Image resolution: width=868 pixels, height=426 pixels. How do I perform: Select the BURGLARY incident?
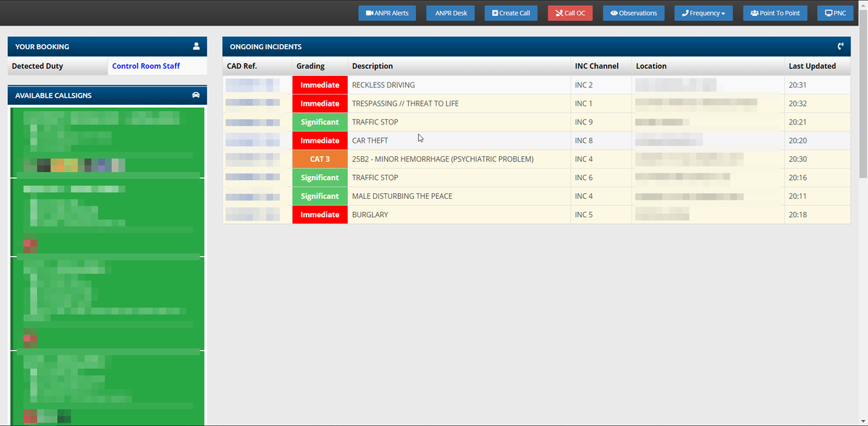click(x=537, y=215)
